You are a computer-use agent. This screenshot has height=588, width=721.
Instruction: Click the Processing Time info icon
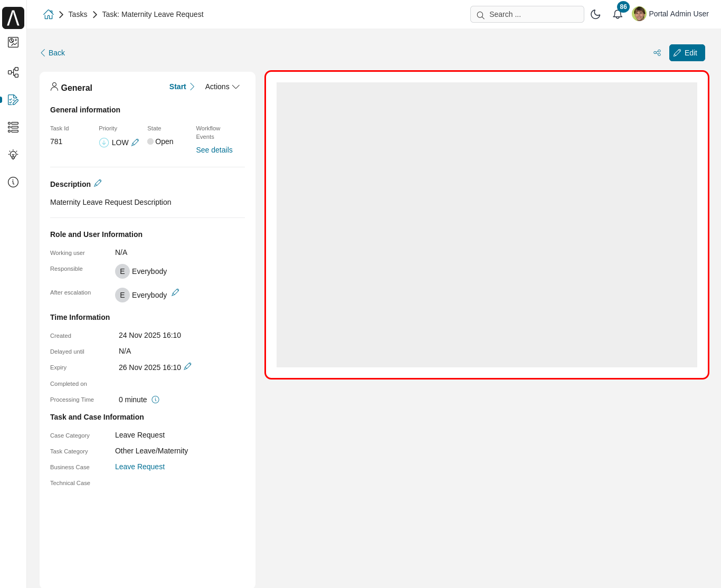coord(155,400)
